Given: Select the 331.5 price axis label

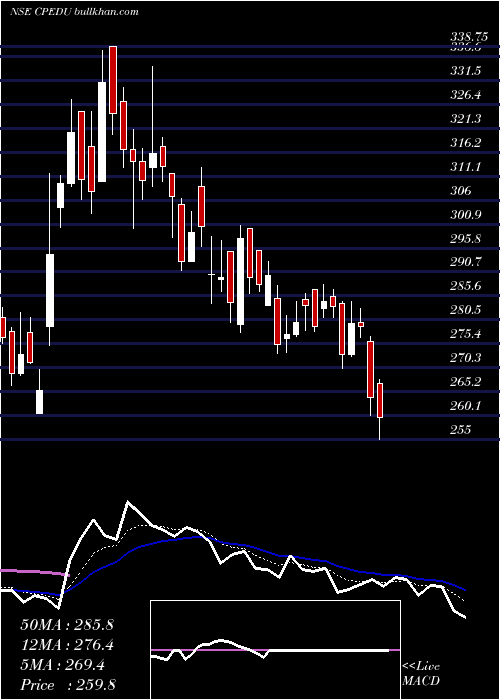Looking at the screenshot, I should [466, 71].
